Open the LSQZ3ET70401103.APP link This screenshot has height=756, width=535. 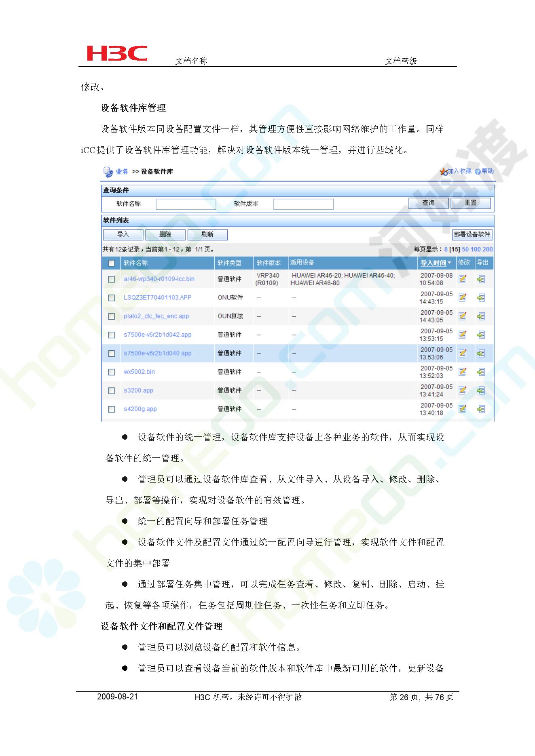pyautogui.click(x=157, y=297)
